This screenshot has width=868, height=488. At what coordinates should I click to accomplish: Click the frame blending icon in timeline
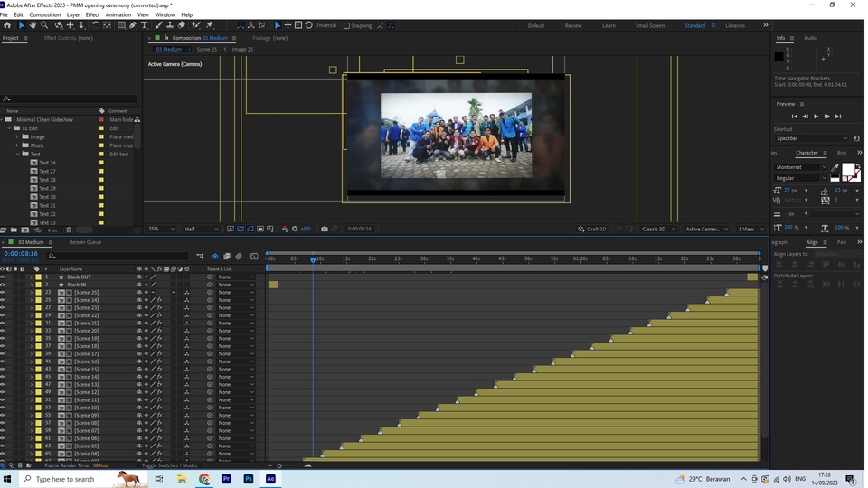227,256
